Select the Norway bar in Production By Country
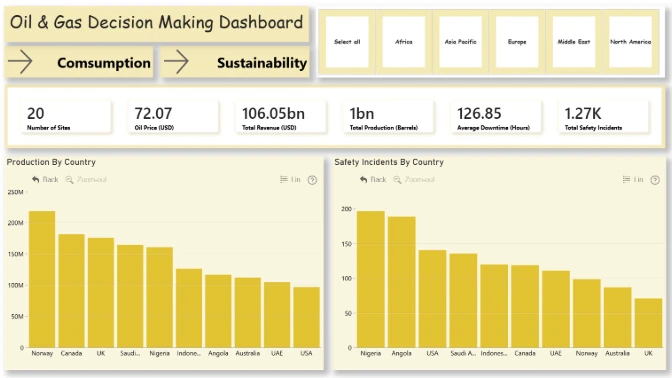672x378 pixels. pyautogui.click(x=42, y=279)
